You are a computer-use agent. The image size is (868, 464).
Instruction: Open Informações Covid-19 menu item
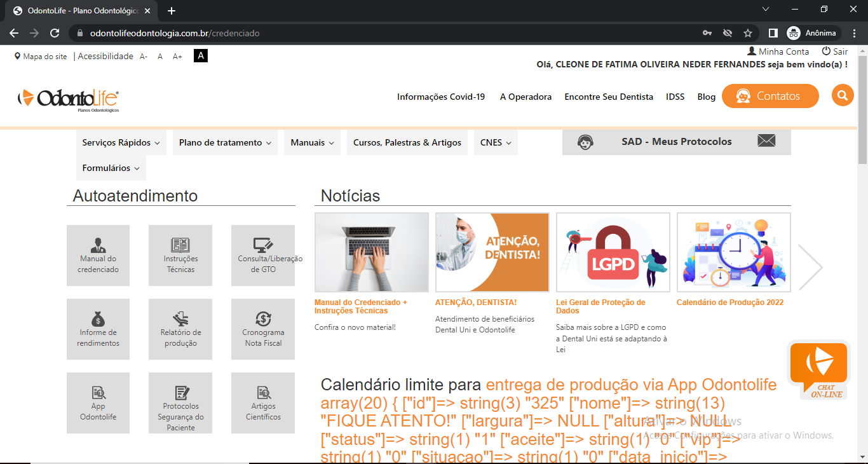(x=441, y=97)
